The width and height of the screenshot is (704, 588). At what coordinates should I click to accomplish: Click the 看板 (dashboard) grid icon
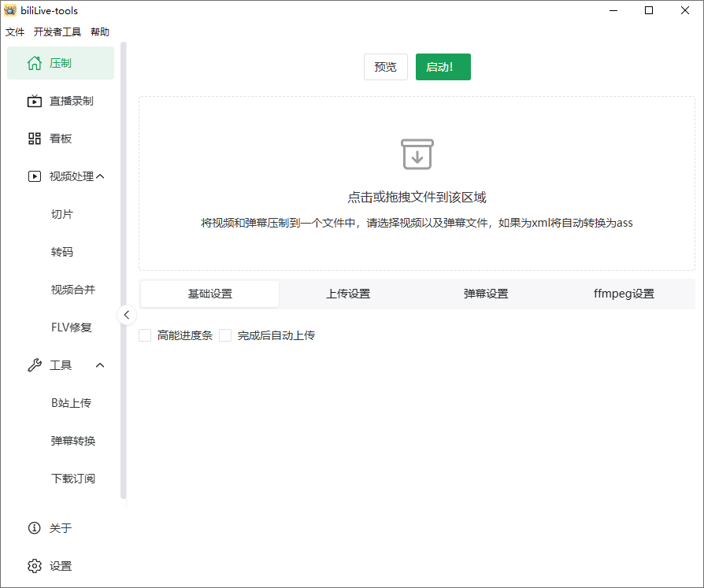35,139
